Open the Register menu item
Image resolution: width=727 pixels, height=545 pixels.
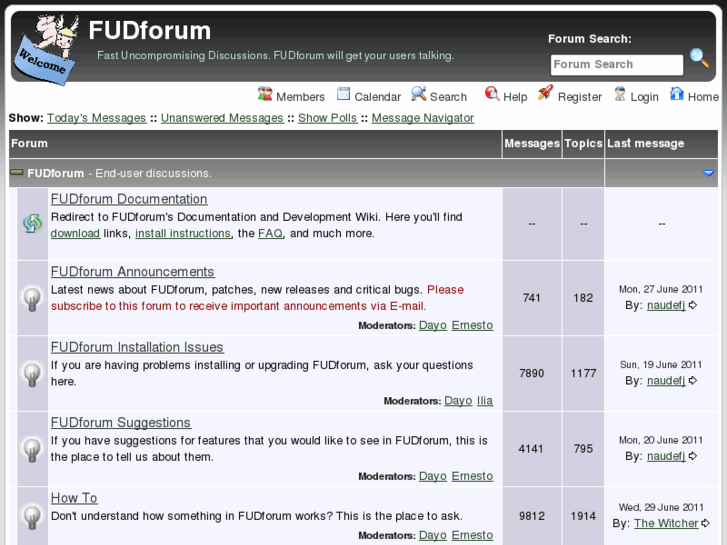580,97
